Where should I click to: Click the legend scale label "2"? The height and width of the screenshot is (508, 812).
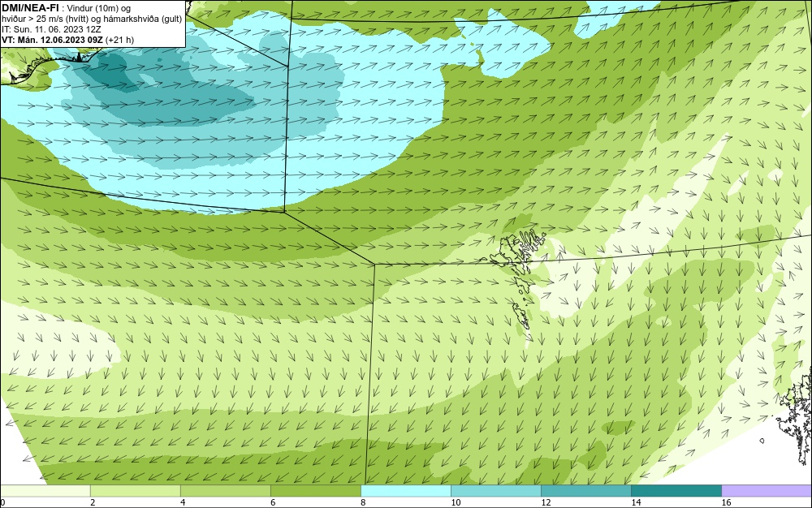pos(93,502)
